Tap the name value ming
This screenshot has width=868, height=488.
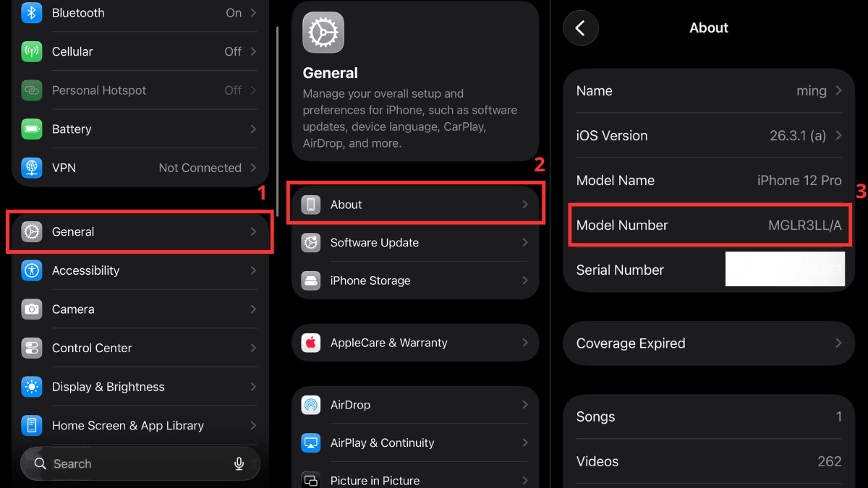click(x=812, y=91)
